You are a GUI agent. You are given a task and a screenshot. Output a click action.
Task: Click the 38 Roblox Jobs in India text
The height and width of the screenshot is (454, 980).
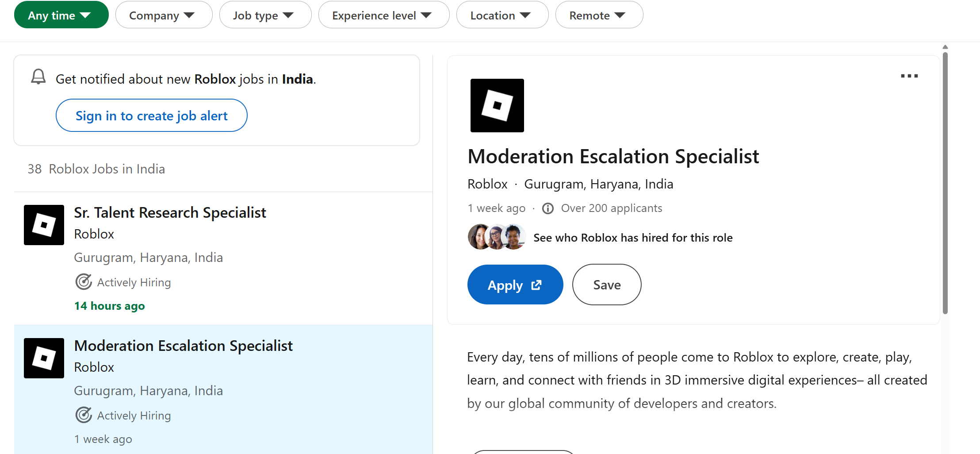(96, 169)
